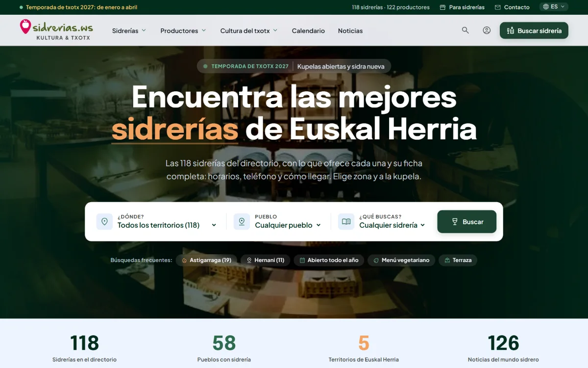Image resolution: width=588 pixels, height=368 pixels.
Task: Click the Kupelas abiertas y sidra nueva text
Action: tap(341, 66)
